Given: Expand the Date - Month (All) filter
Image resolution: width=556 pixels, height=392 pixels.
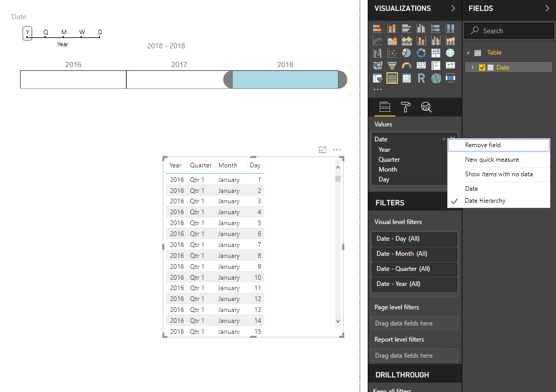Looking at the screenshot, I should [x=414, y=254].
